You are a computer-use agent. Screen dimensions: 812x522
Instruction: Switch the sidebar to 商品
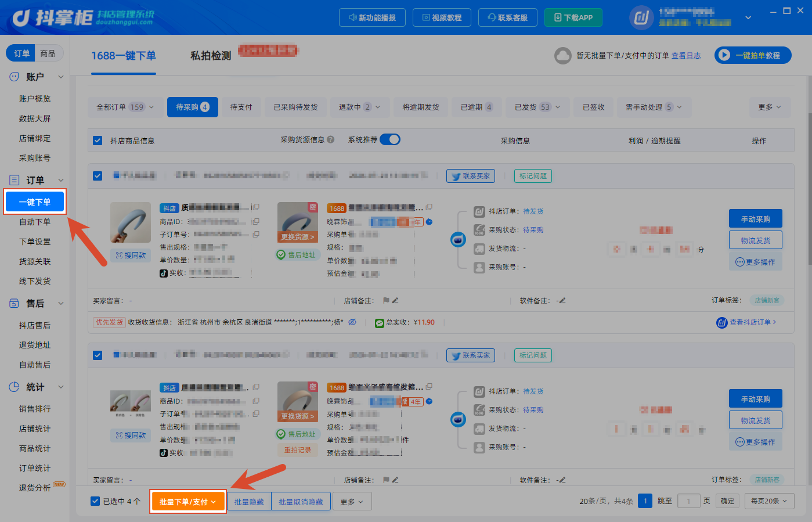(48, 53)
